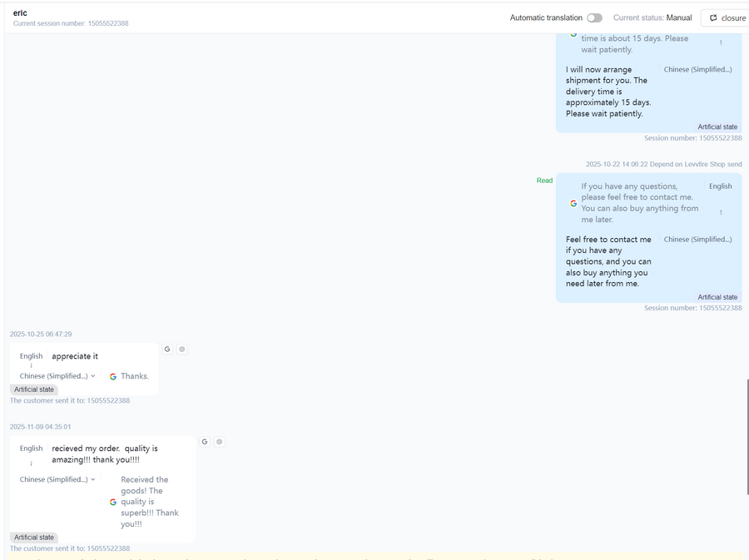
Task: Click 'I will now arrange shipment' message text
Action: [x=608, y=92]
